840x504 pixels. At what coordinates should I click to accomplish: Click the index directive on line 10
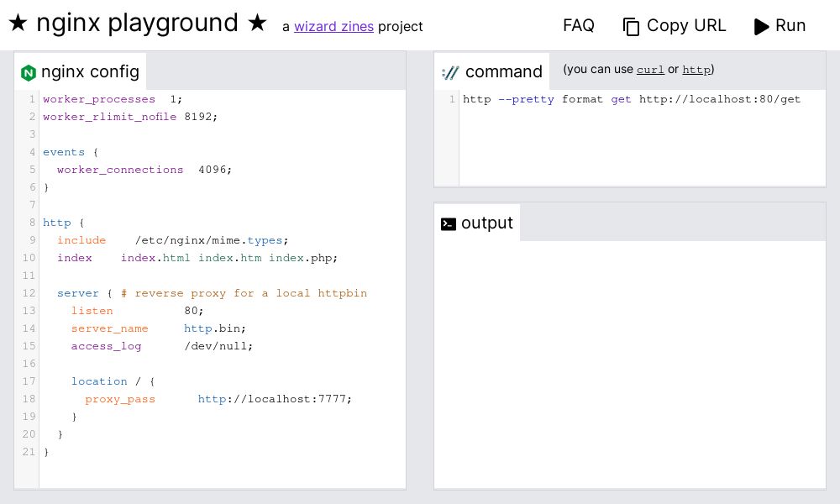(x=75, y=258)
